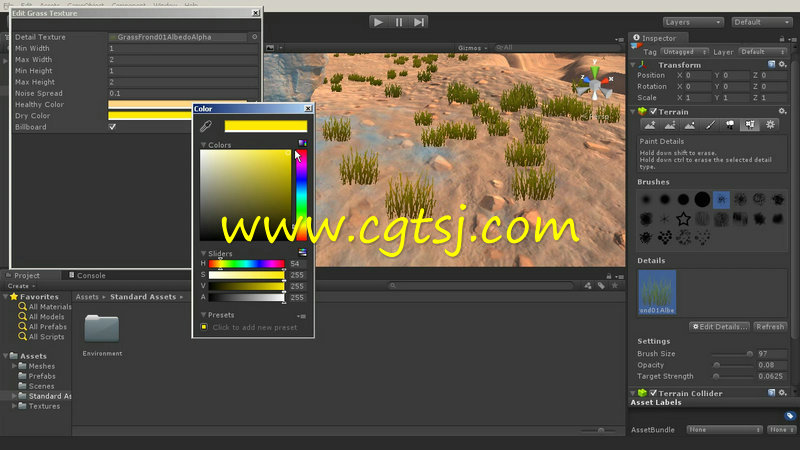
Task: Open the Create menu in Project
Action: (21, 286)
